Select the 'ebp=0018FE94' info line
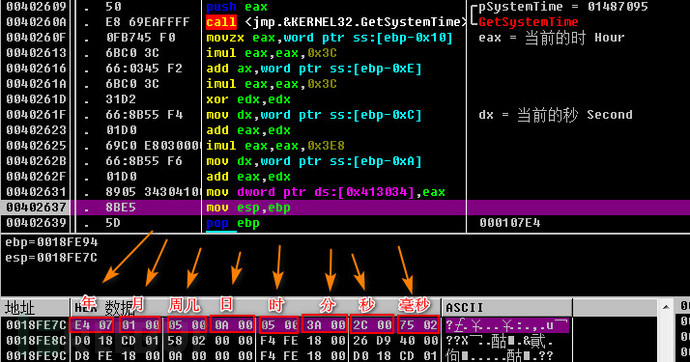This screenshot has width=690, height=362. [x=51, y=242]
